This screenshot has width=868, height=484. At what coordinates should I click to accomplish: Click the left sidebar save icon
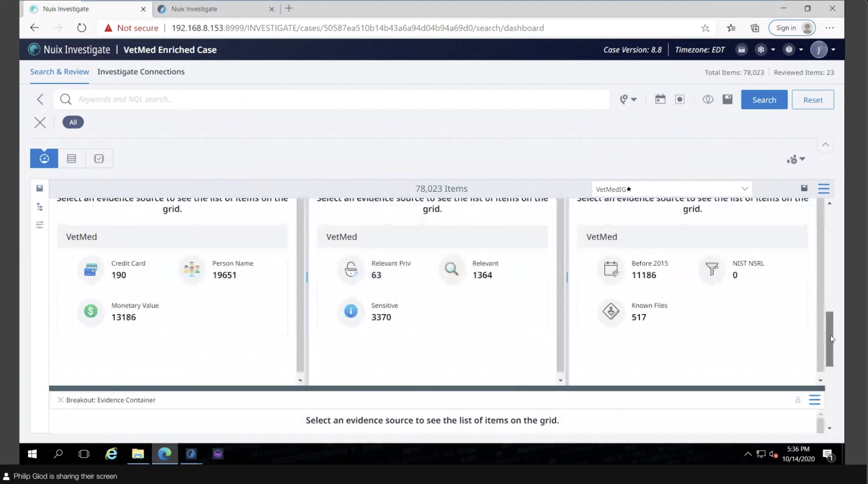(x=40, y=188)
